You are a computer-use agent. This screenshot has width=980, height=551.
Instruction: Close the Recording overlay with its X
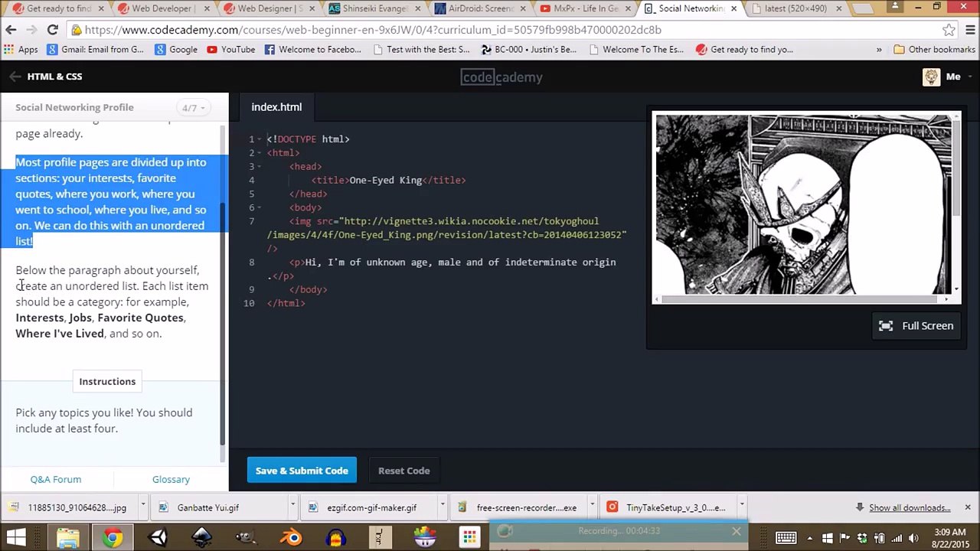[736, 531]
